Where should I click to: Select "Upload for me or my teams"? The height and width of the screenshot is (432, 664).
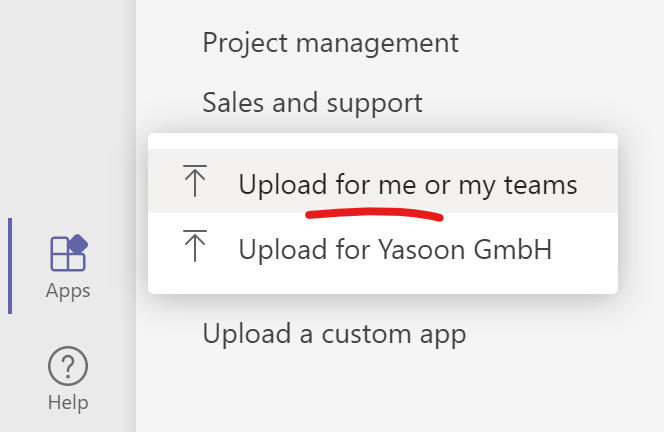[407, 184]
